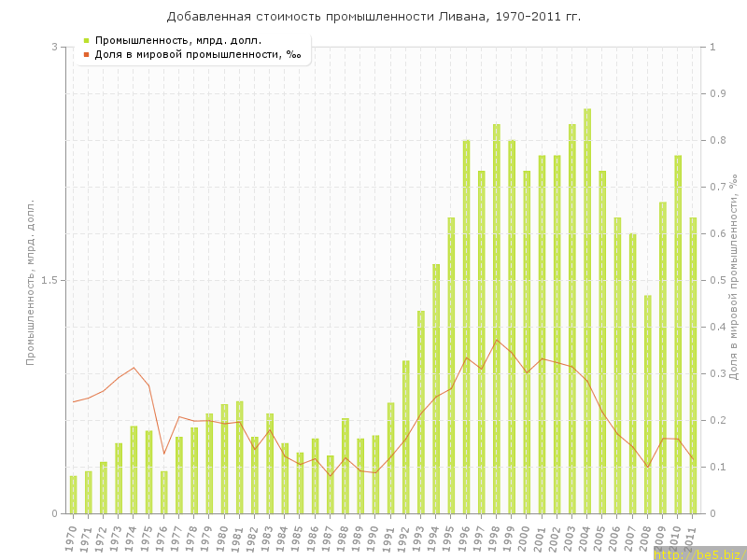Image resolution: width=747 pixels, height=560 pixels.
Task: Open the be5.biz watermark link
Action: (x=699, y=554)
